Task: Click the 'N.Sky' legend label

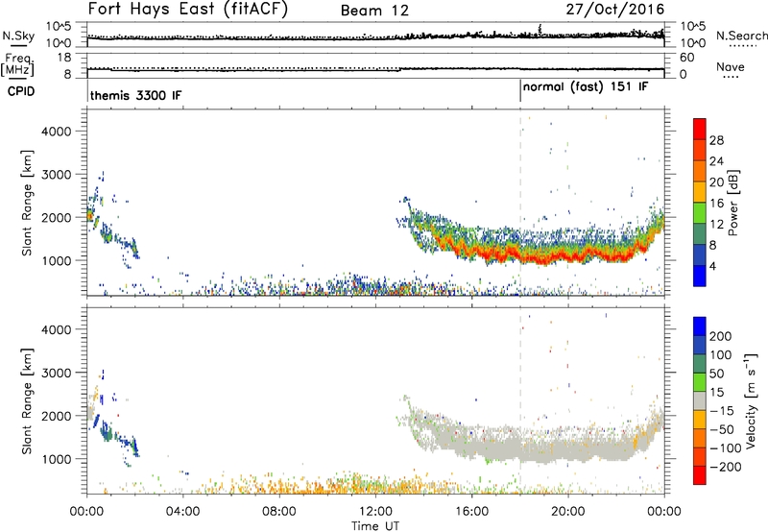Action: pyautogui.click(x=18, y=36)
